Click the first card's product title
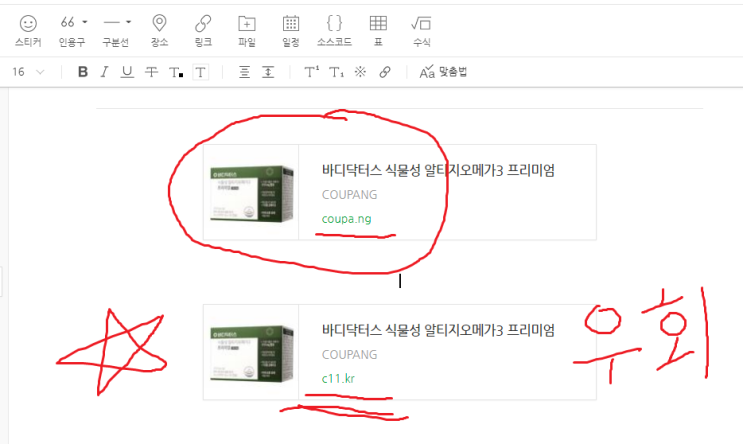 [x=438, y=170]
